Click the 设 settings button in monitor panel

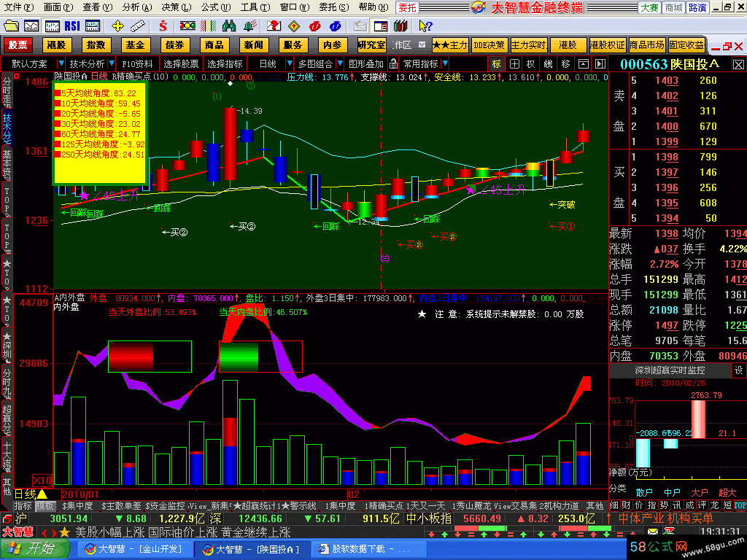[738, 370]
